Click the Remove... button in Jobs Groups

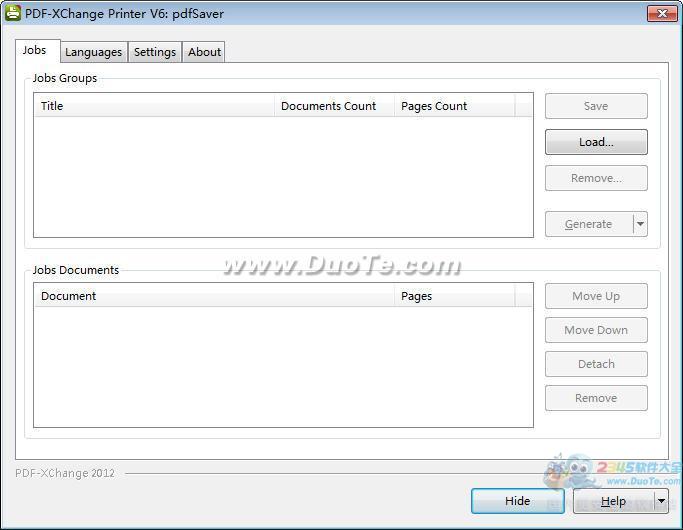pos(596,178)
